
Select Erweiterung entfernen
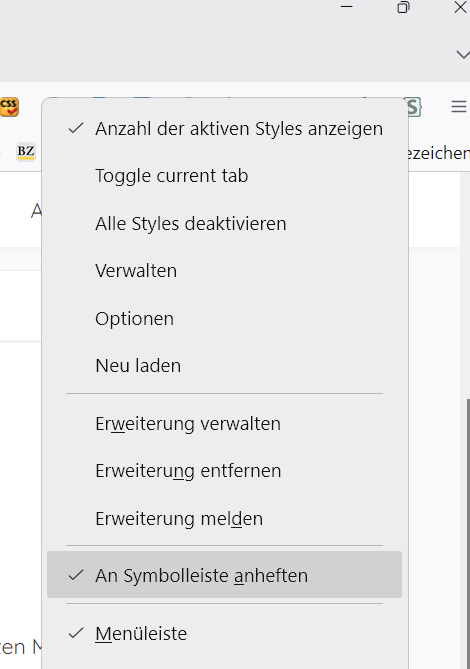(224, 471)
